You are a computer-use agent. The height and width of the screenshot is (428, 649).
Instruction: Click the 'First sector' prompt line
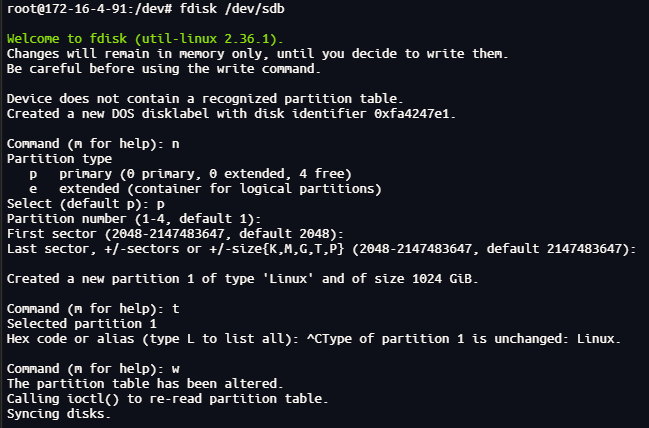point(175,233)
